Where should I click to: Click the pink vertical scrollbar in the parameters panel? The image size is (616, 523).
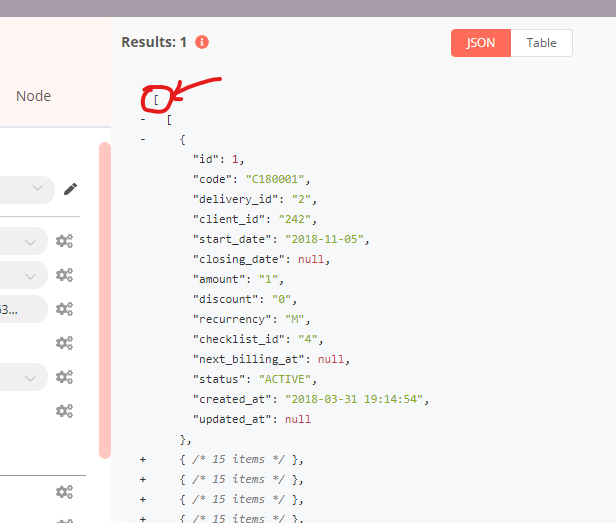105,300
